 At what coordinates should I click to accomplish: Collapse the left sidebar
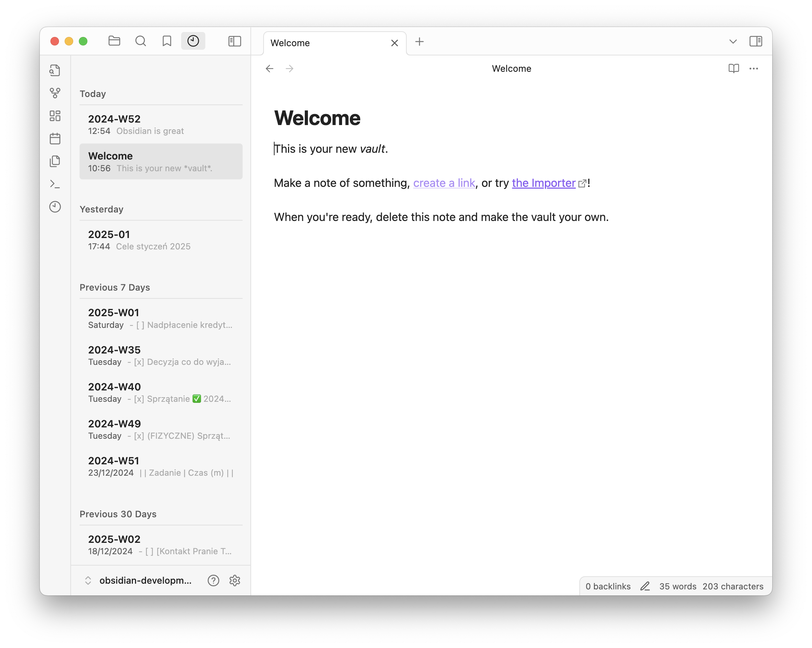(235, 41)
